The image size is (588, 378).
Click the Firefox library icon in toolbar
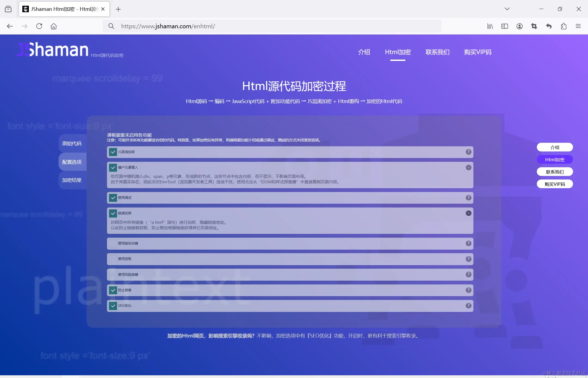pos(490,26)
